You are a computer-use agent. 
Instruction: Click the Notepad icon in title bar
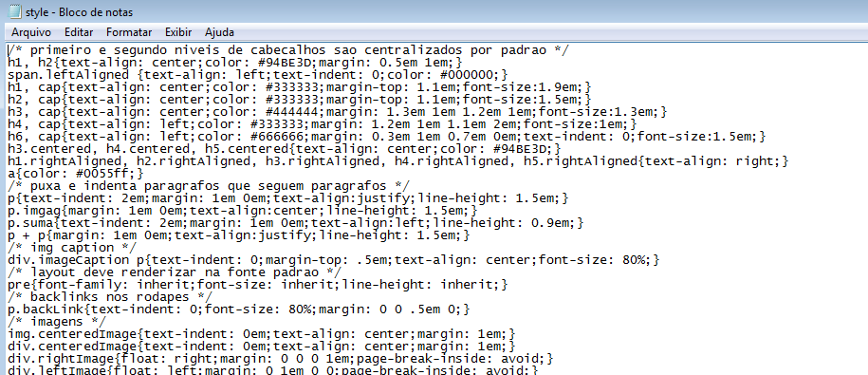tap(15, 11)
